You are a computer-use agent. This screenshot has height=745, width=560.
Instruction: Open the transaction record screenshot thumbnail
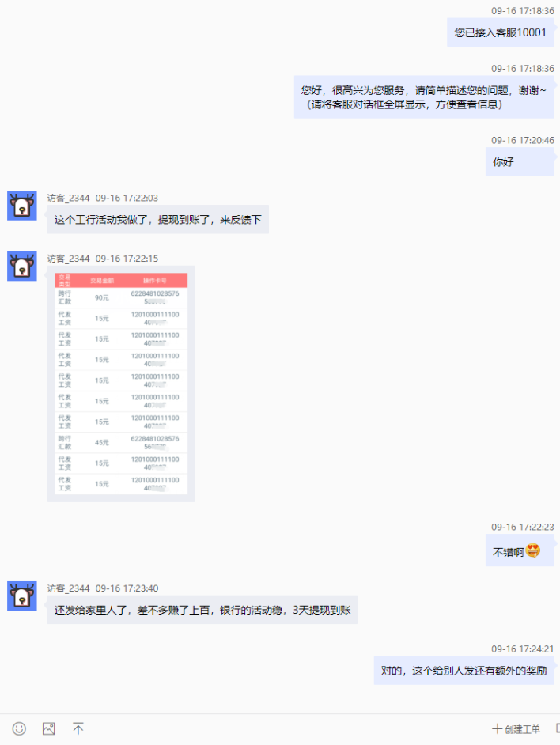(121, 384)
